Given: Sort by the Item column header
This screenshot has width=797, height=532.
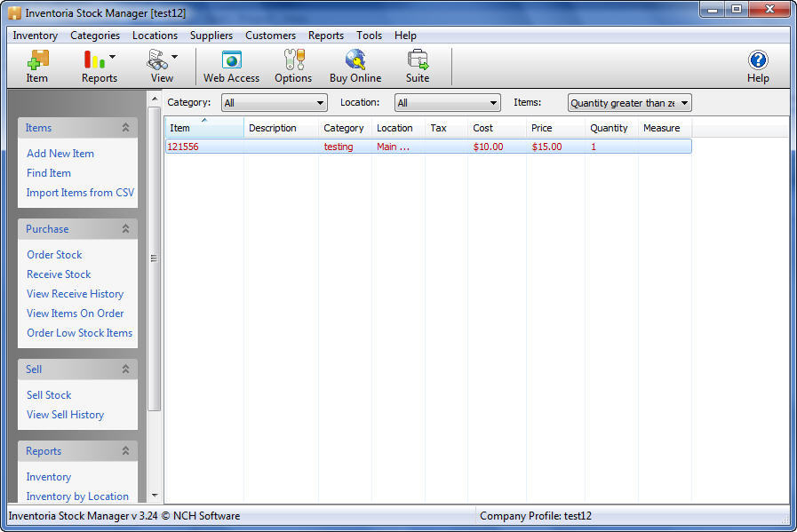Looking at the screenshot, I should [204, 128].
